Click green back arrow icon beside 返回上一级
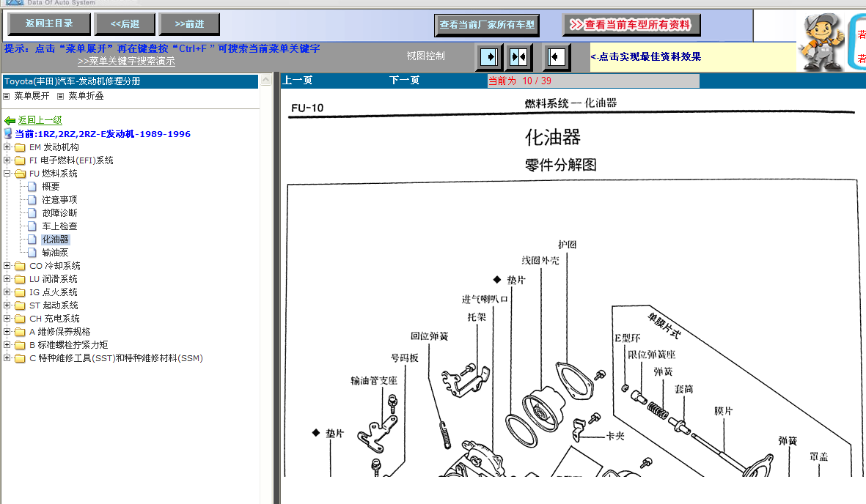Screen dimensions: 866x504 click(x=10, y=120)
